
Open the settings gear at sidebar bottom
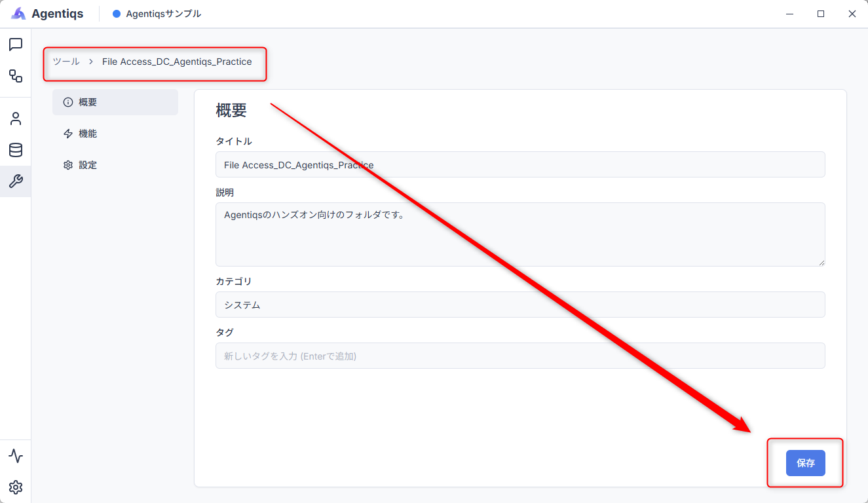pos(16,487)
